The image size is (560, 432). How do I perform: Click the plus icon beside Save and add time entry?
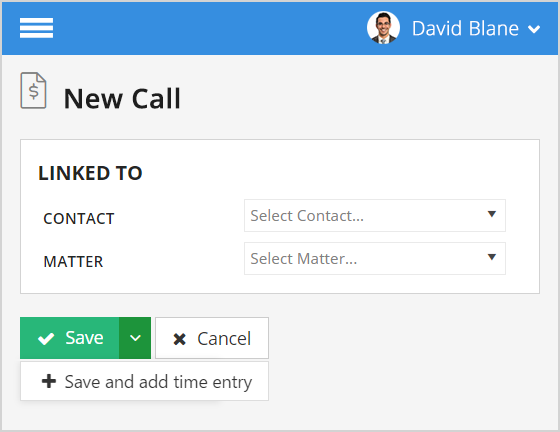coord(49,381)
